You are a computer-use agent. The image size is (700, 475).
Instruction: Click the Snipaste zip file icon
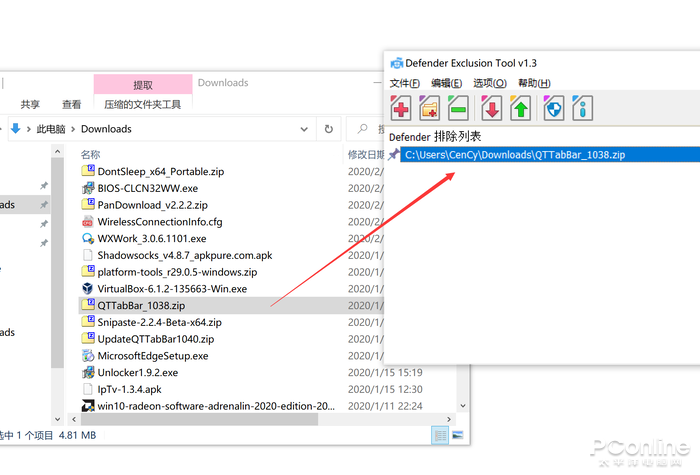[88, 322]
